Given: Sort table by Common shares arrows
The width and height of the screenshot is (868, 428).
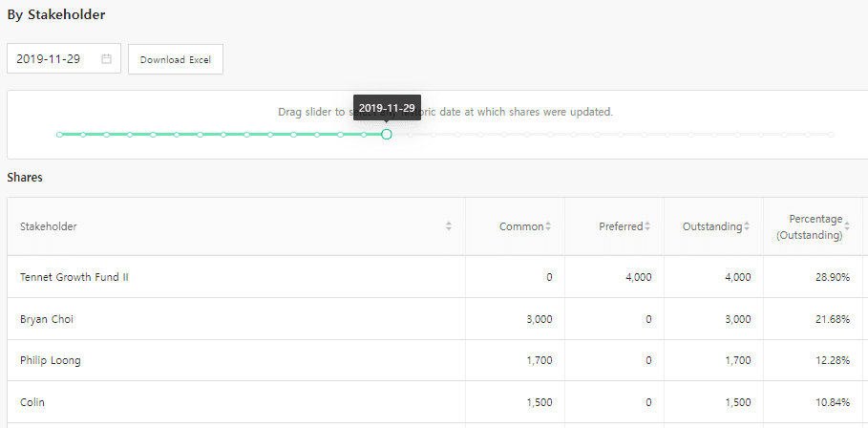Looking at the screenshot, I should tap(548, 225).
